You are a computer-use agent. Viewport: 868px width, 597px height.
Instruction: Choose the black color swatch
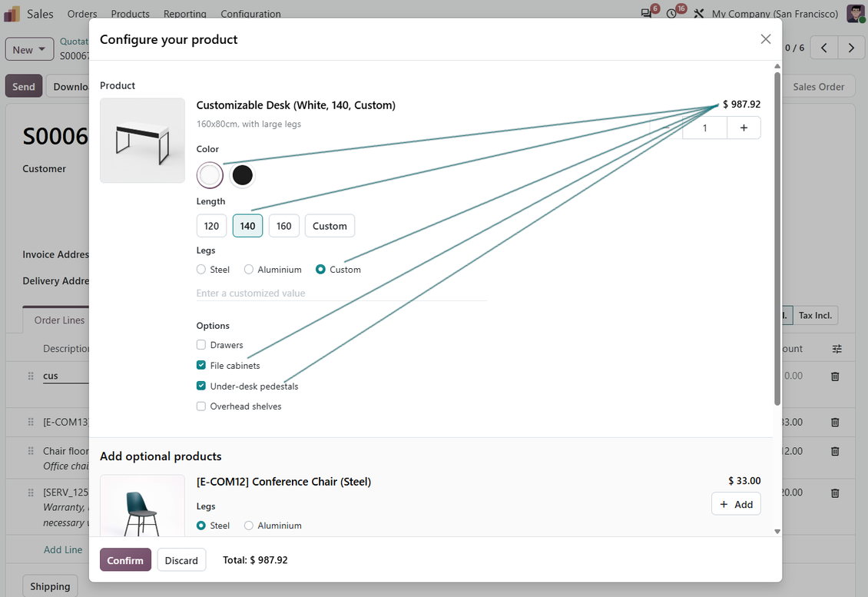click(242, 175)
